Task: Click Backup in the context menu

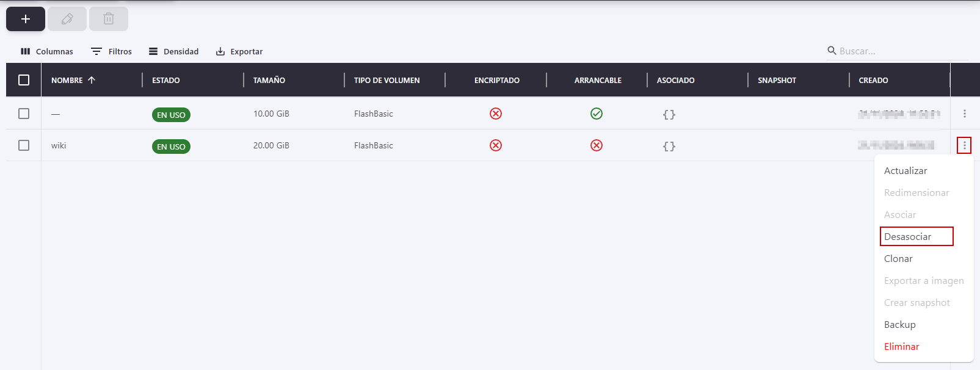Action: 900,325
